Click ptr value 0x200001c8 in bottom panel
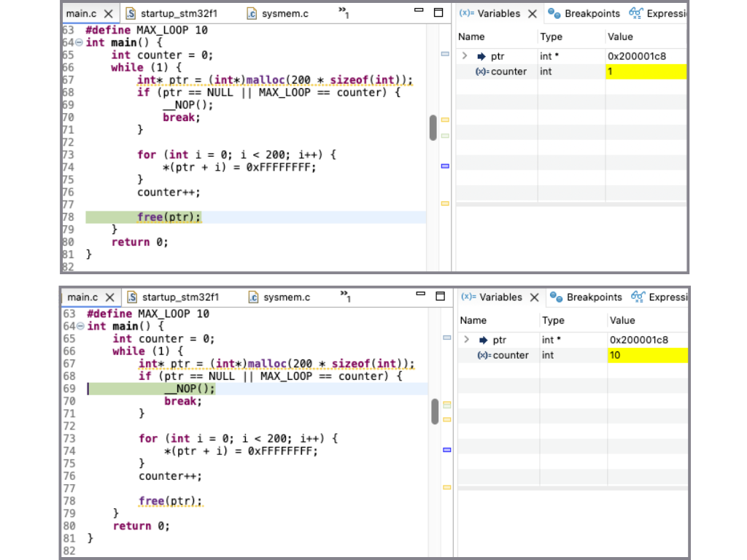 click(639, 340)
